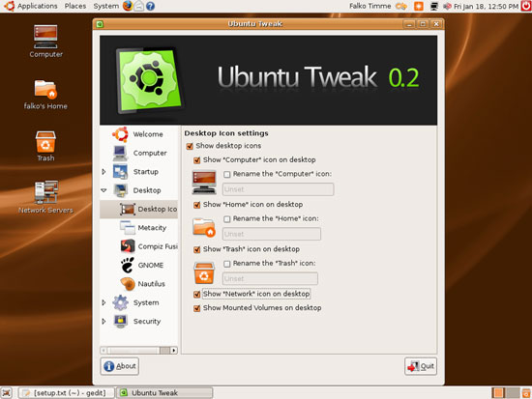Image resolution: width=532 pixels, height=399 pixels.
Task: Click the Home icon rename text field
Action: pos(272,234)
